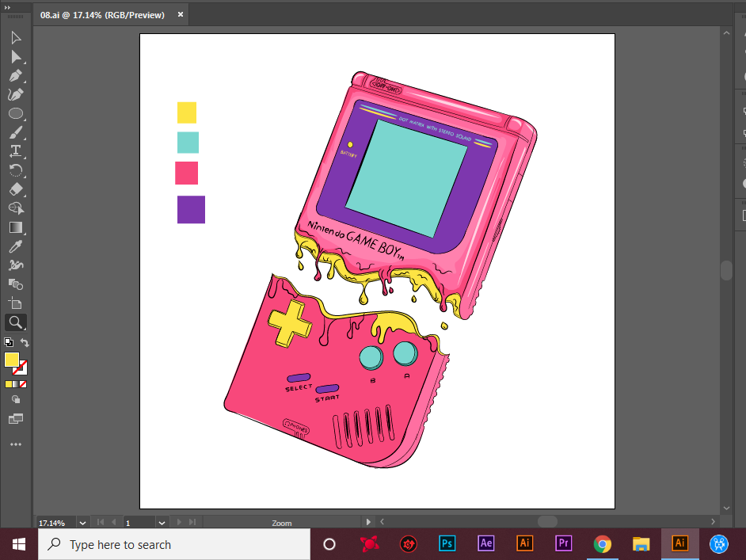Open Photoshop from the taskbar
This screenshot has width=746, height=560.
point(447,543)
